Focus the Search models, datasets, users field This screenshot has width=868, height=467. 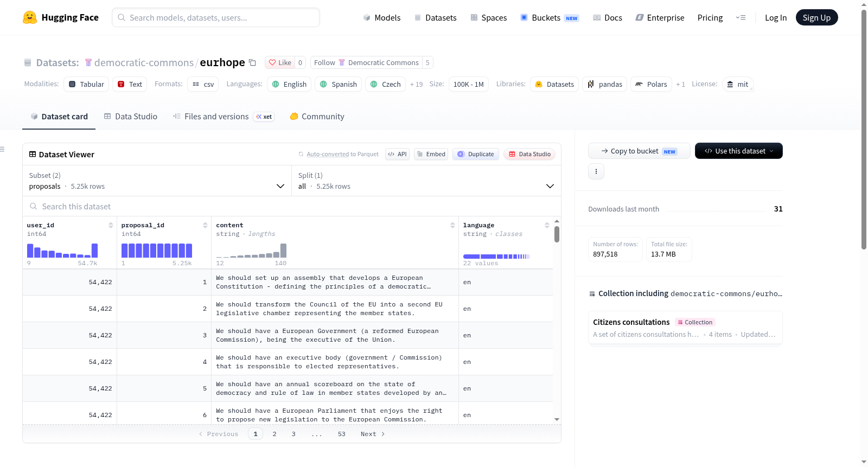pyautogui.click(x=216, y=17)
